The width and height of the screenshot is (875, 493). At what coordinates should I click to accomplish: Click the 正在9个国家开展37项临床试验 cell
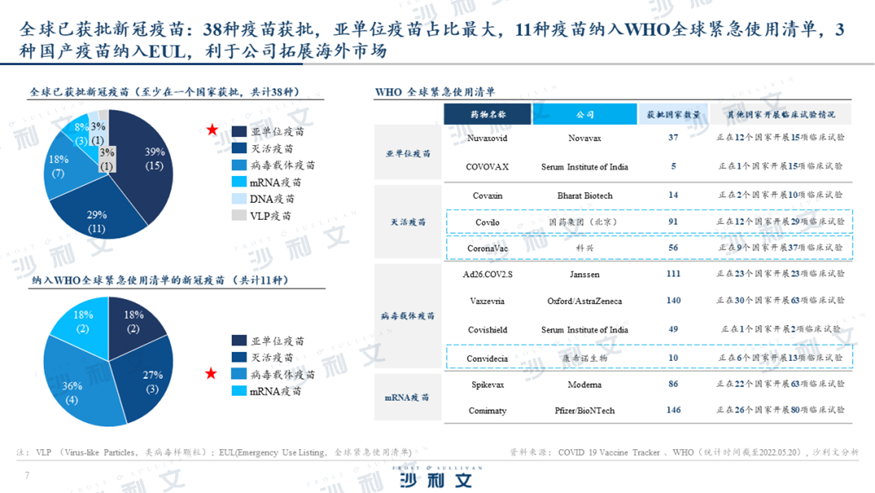(x=780, y=247)
